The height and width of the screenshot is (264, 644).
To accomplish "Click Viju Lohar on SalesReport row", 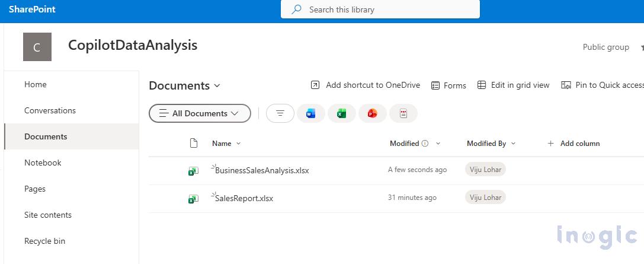I will pos(485,198).
